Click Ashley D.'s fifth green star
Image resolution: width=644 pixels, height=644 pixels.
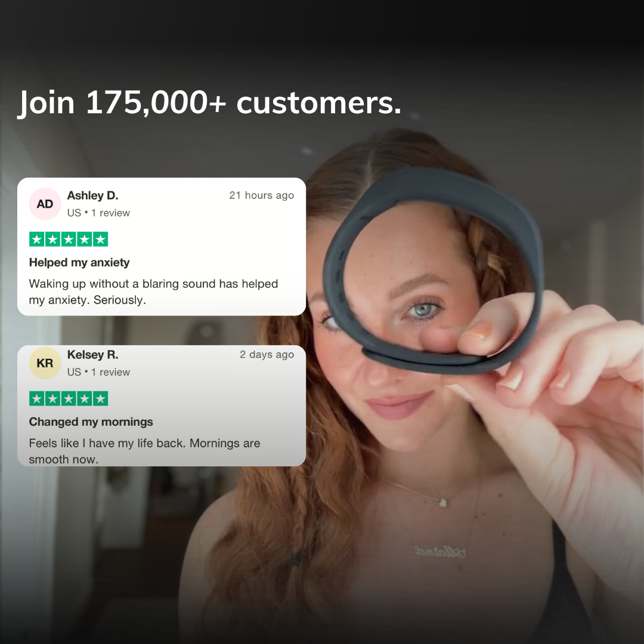click(100, 239)
